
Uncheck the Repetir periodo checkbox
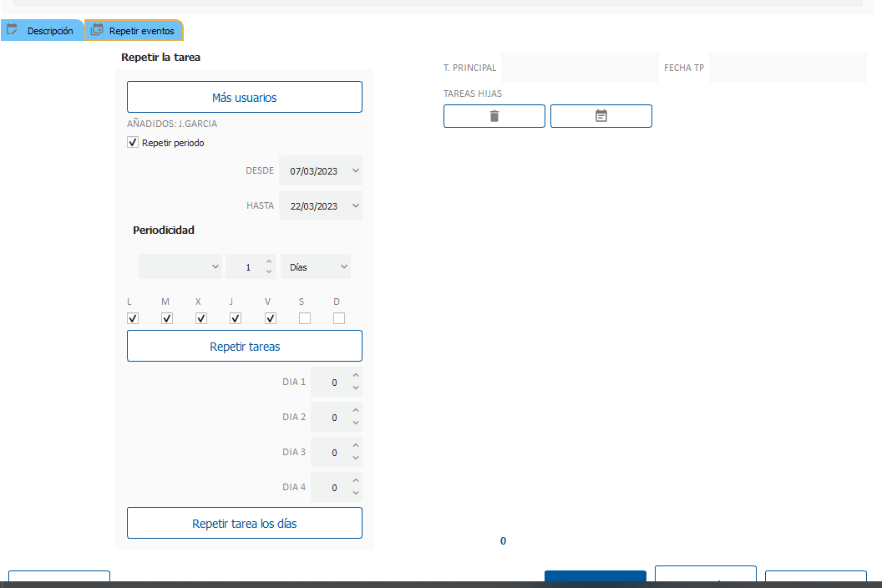[133, 143]
